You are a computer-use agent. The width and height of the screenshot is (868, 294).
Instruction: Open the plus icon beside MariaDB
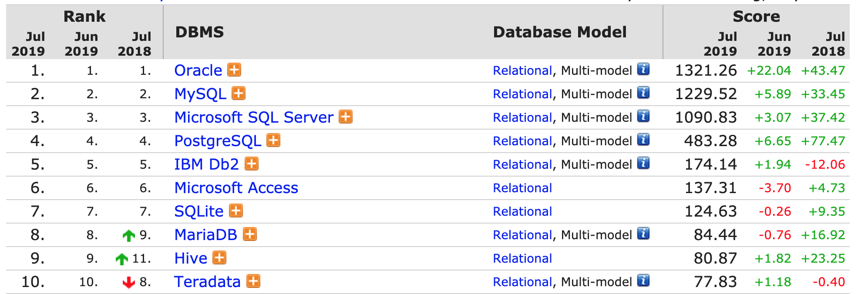[x=249, y=234]
